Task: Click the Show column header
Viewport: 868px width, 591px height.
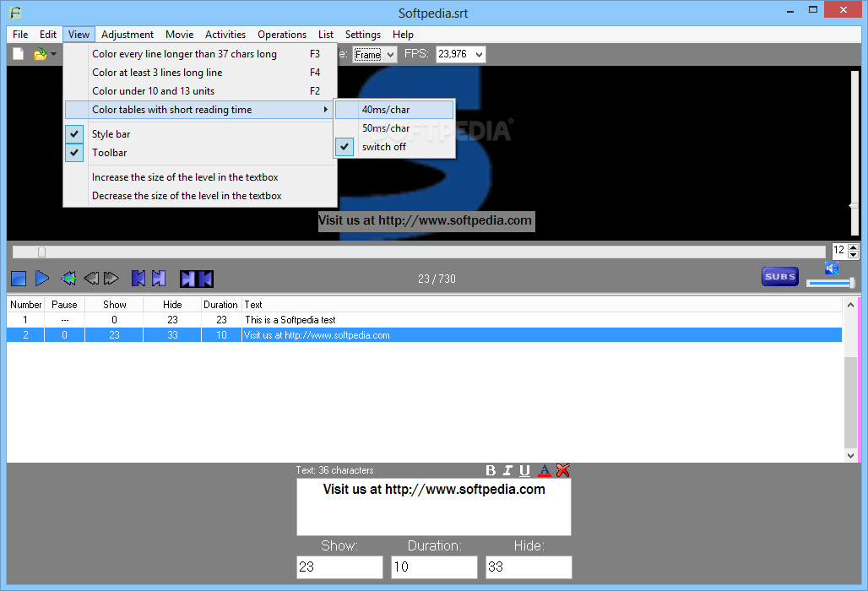Action: [114, 305]
